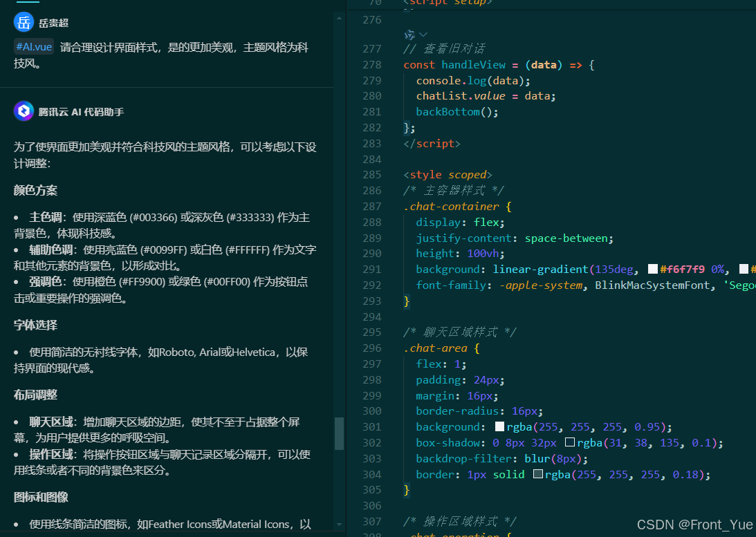Click the second gradient color swatch on line 291
This screenshot has width=756, height=537.
pos(744,269)
